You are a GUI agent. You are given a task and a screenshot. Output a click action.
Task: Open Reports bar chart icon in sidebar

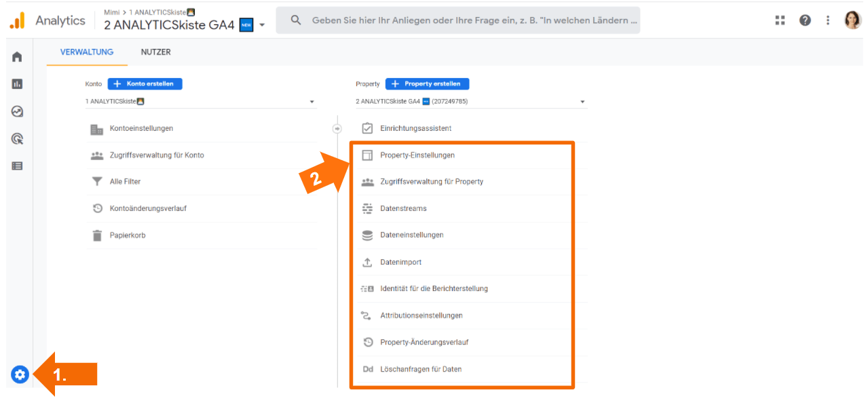coord(17,84)
